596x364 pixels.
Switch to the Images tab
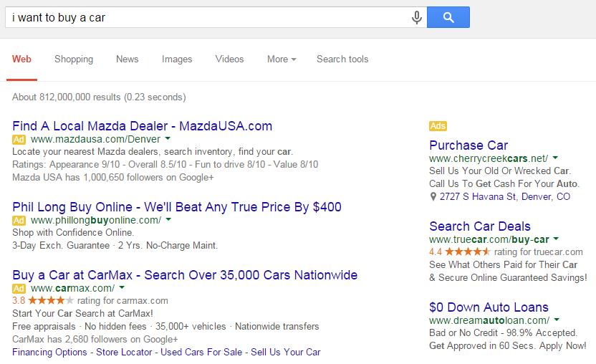tap(177, 59)
